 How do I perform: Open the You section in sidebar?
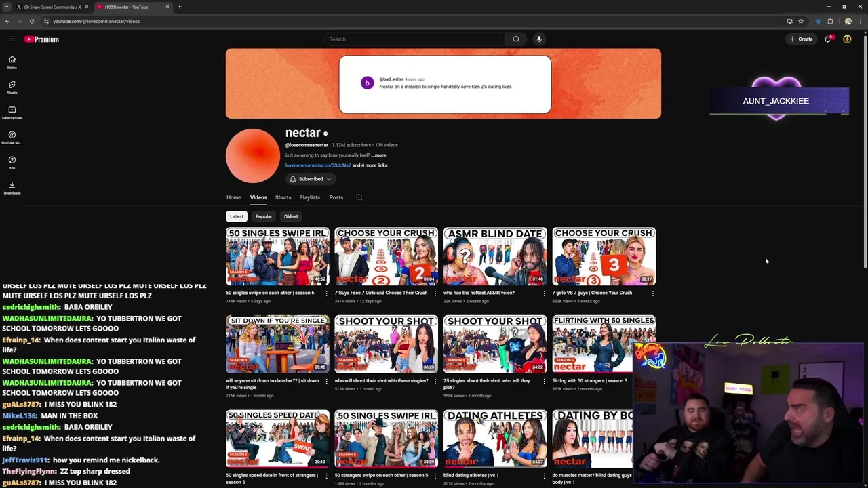[x=12, y=163]
